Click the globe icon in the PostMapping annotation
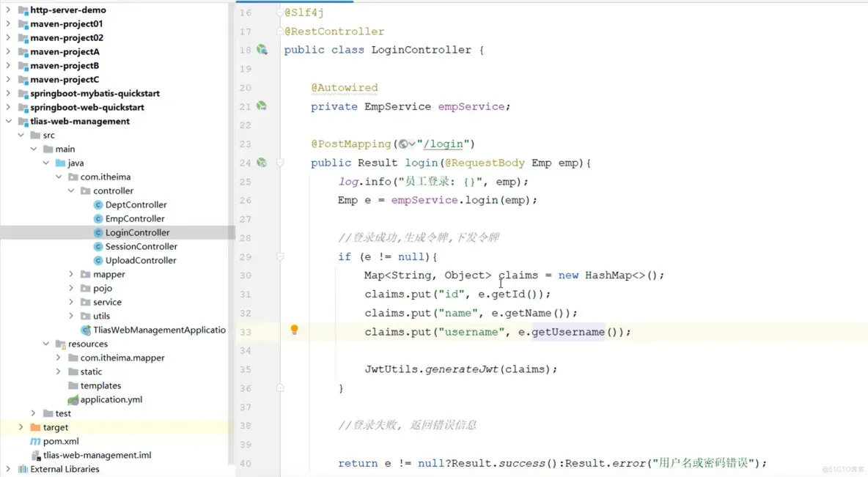 coord(403,144)
